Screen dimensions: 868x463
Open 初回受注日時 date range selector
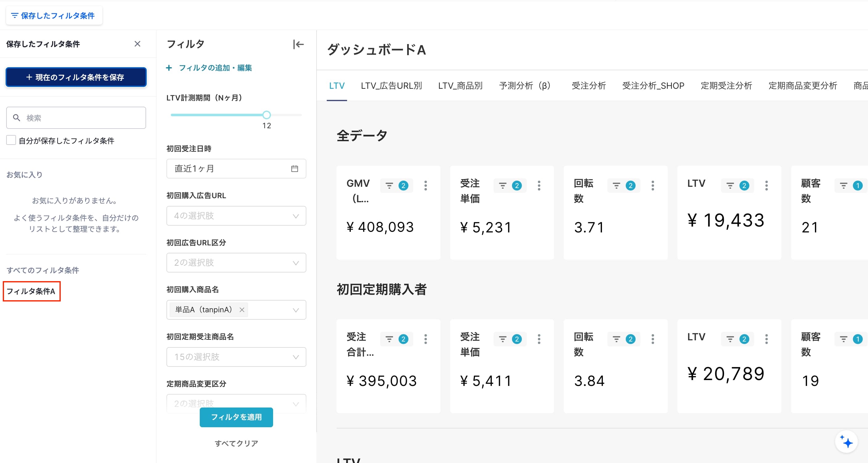236,169
